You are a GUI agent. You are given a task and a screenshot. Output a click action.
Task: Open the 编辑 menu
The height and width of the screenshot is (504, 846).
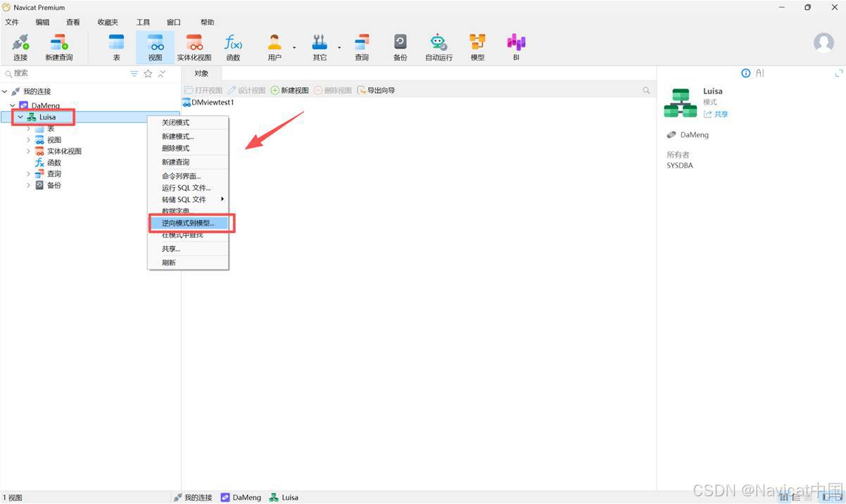pos(42,23)
